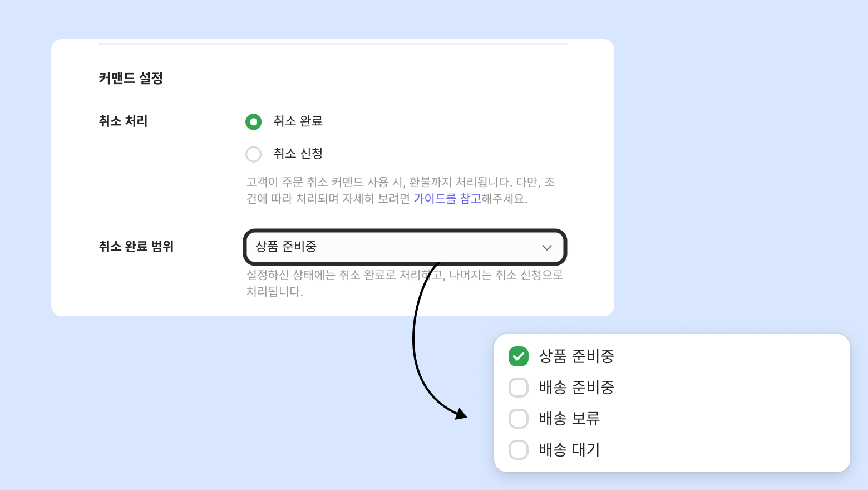The width and height of the screenshot is (868, 490).
Task: Click the 취소 신청 radio label text
Action: click(x=298, y=154)
